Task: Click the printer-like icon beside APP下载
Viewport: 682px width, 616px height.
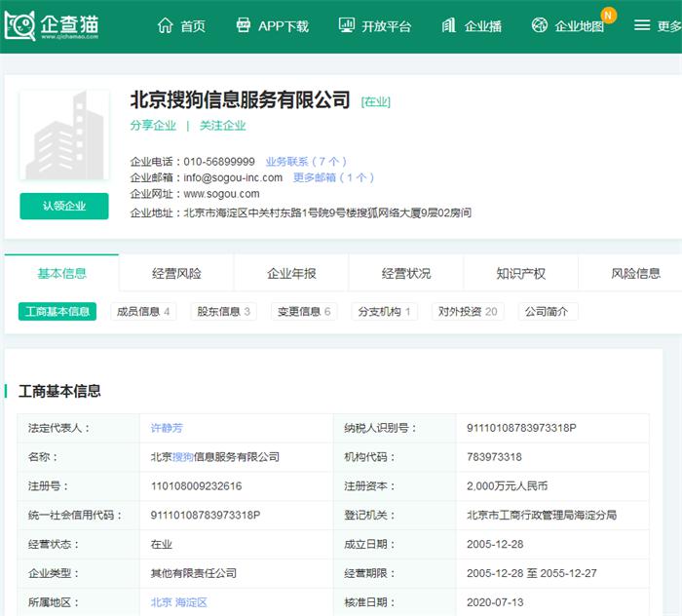Action: point(244,25)
